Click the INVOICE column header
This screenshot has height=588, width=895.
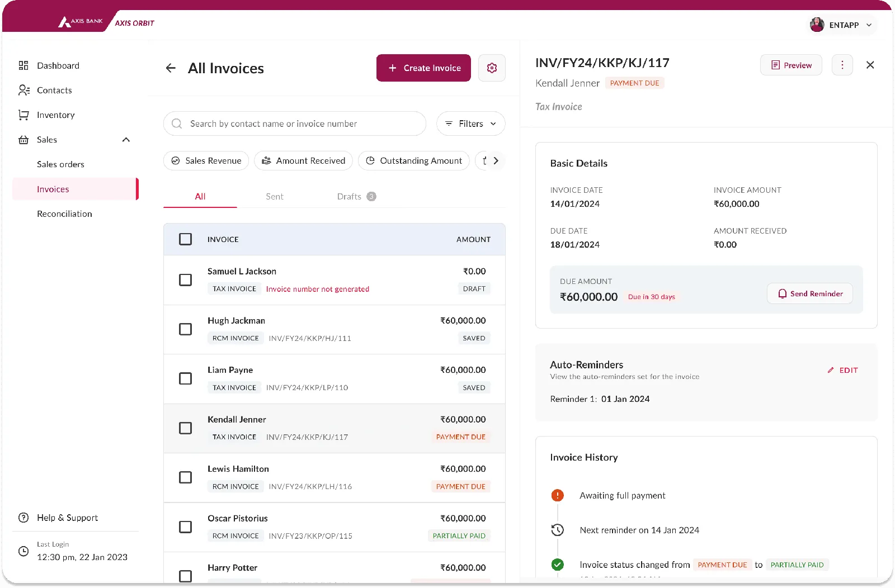pos(223,239)
